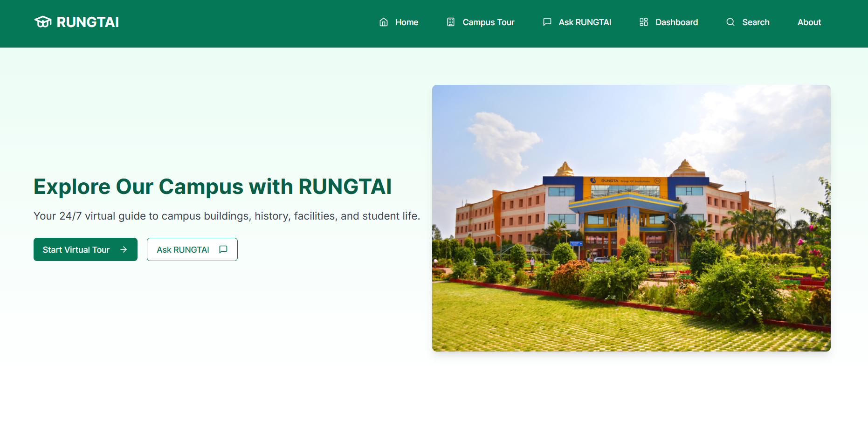Click the speech bubble icon in Ask RUNGTAI button

pyautogui.click(x=222, y=249)
